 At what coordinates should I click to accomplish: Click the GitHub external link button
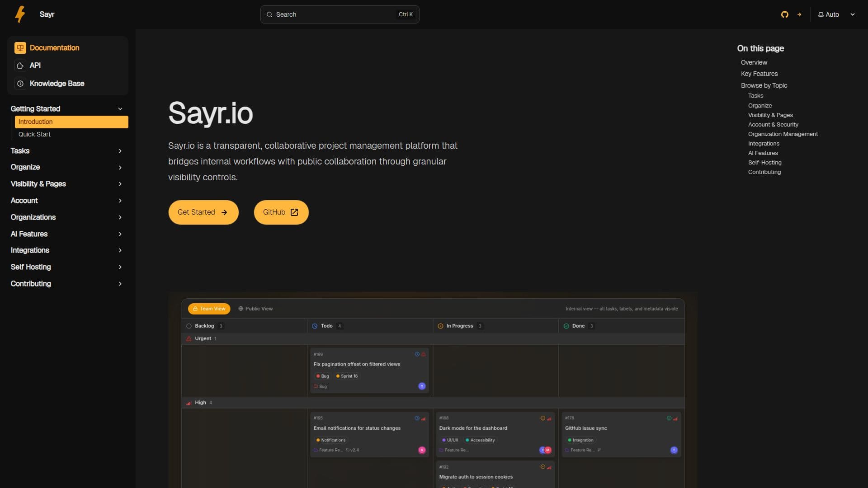tap(281, 212)
